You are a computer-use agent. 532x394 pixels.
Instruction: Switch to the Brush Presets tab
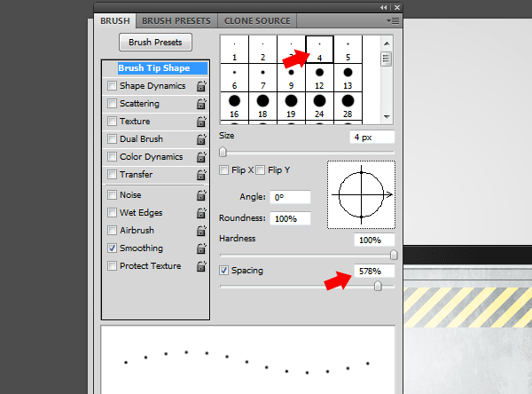pos(176,20)
